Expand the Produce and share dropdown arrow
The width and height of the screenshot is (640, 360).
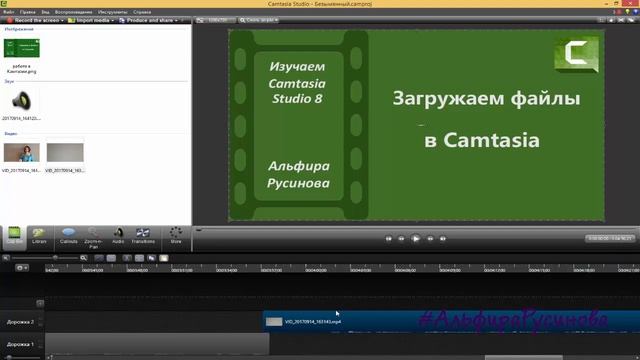pos(176,20)
